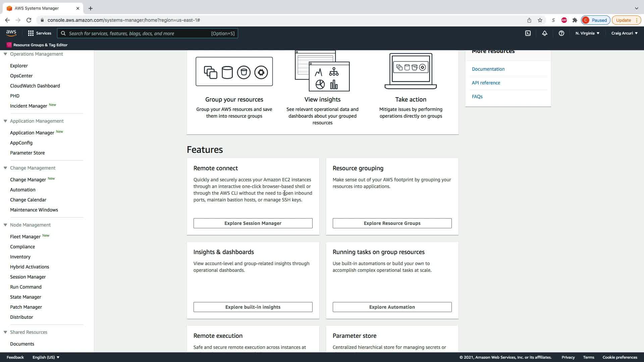Open AWS CloudShell icon in header

click(x=528, y=33)
